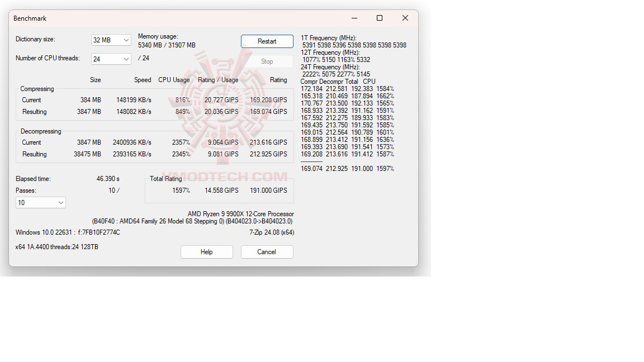Click the Stop button
The image size is (644, 362).
point(267,61)
